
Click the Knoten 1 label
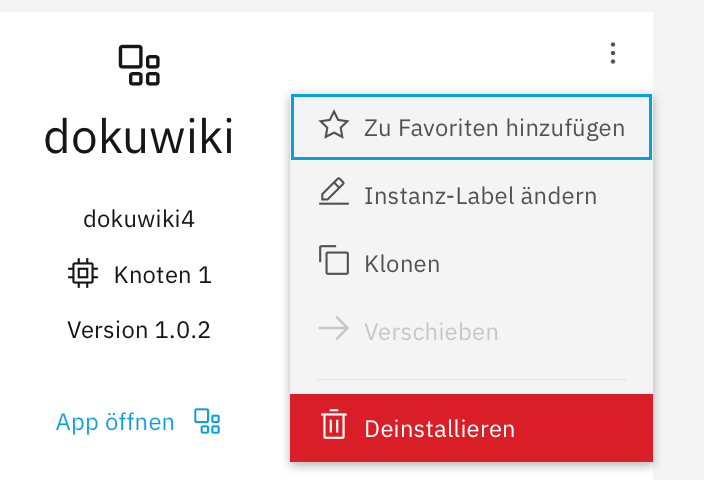pyautogui.click(x=163, y=275)
